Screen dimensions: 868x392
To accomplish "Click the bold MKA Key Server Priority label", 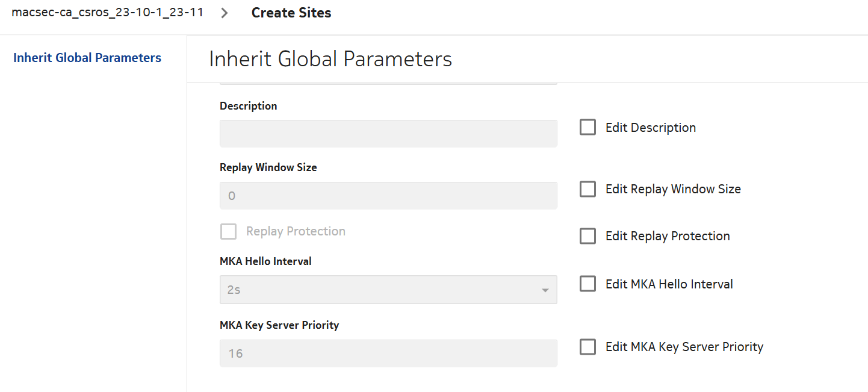I will [279, 325].
